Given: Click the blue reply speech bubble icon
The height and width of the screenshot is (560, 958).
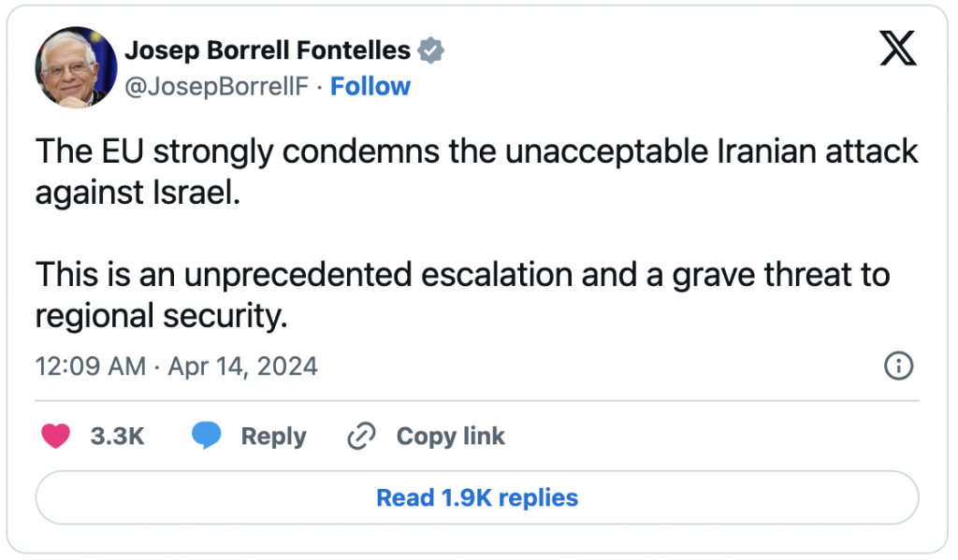Looking at the screenshot, I should [x=206, y=436].
